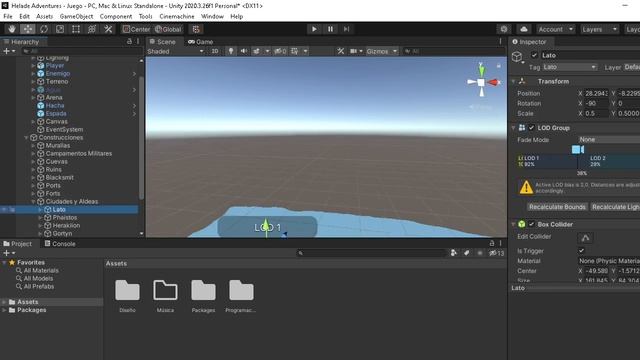Open the Assets menu
This screenshot has width=640, height=360.
point(44,16)
